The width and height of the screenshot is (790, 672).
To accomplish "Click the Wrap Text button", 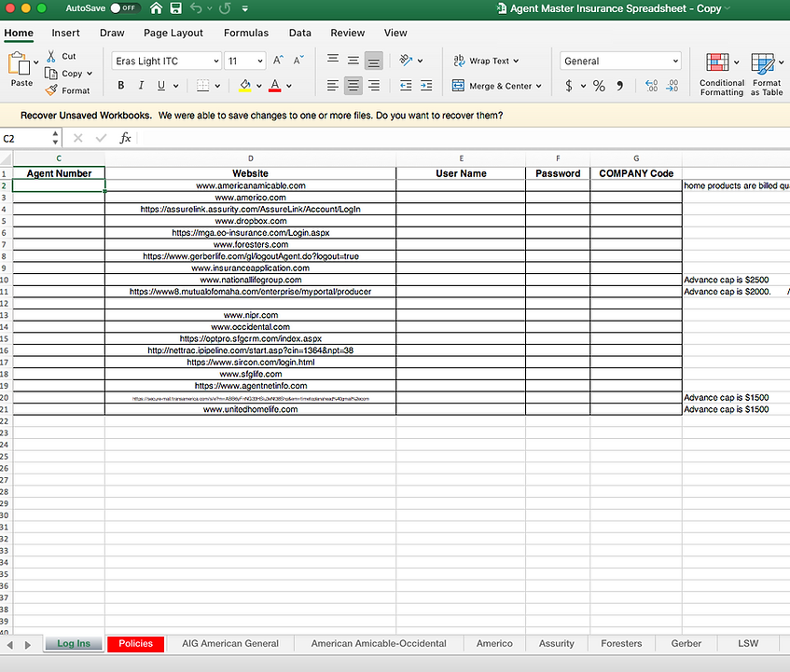I will pyautogui.click(x=486, y=61).
